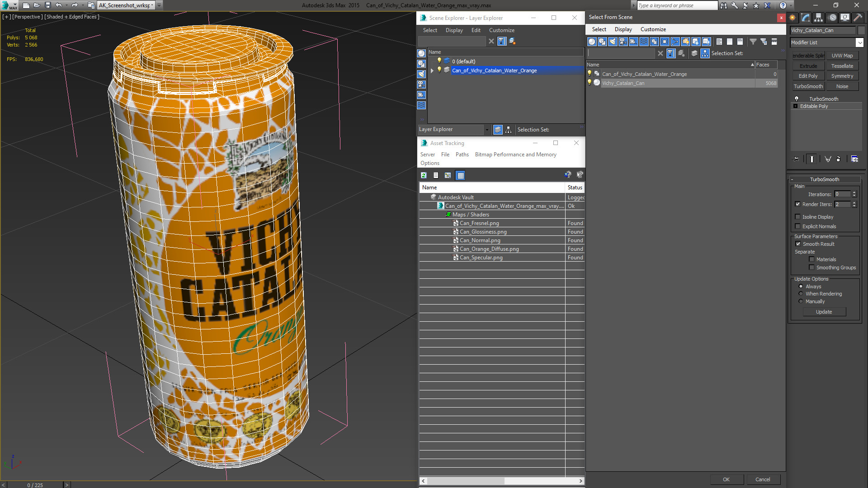
Task: Toggle Display Shapes filter in Select From Scene
Action: (x=602, y=42)
